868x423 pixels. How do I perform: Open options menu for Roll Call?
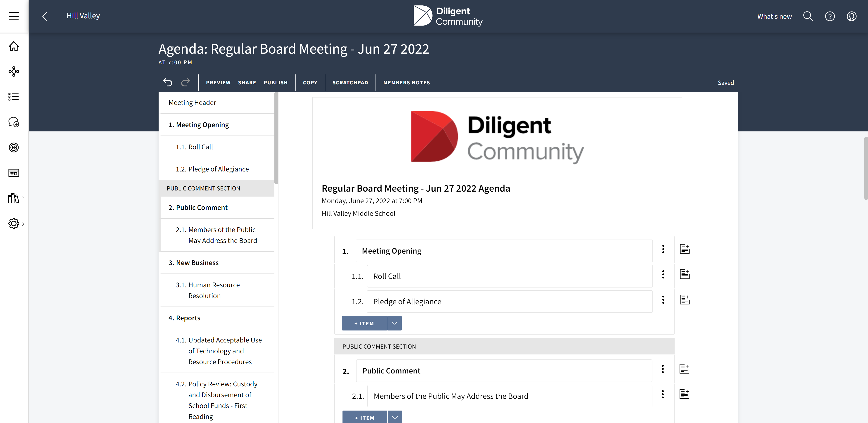click(x=663, y=274)
